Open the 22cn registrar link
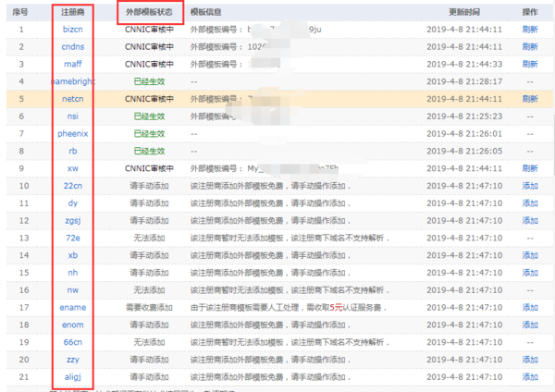 pos(72,186)
